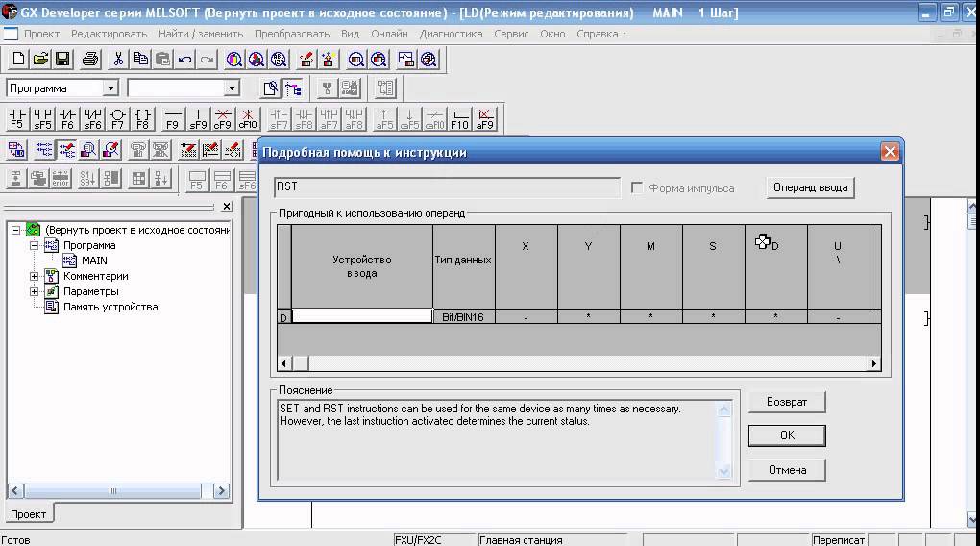Open the Найти / заменить menu
Viewport: 980px width, 546px height.
pos(201,34)
